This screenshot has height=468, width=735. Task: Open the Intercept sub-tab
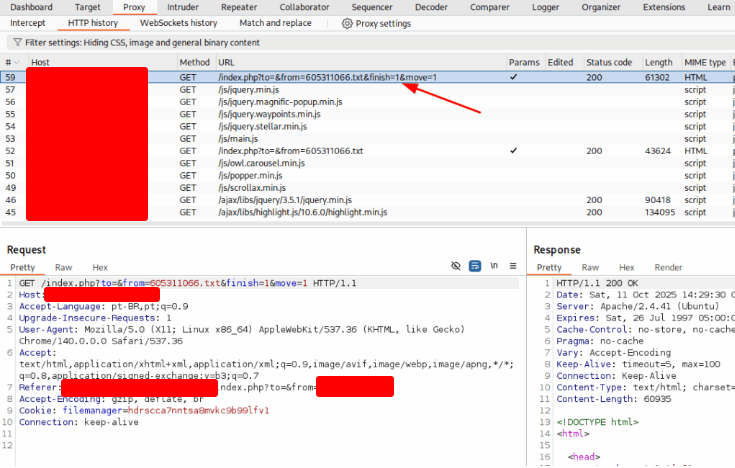tap(28, 23)
